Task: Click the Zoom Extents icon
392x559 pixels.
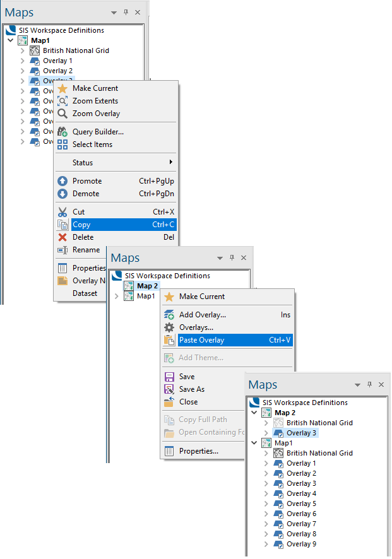Action: 62,101
